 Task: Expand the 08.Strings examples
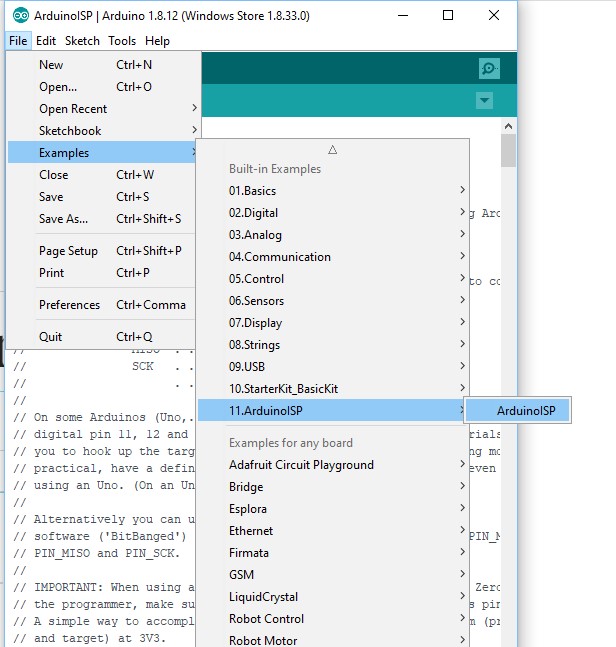(x=333, y=345)
